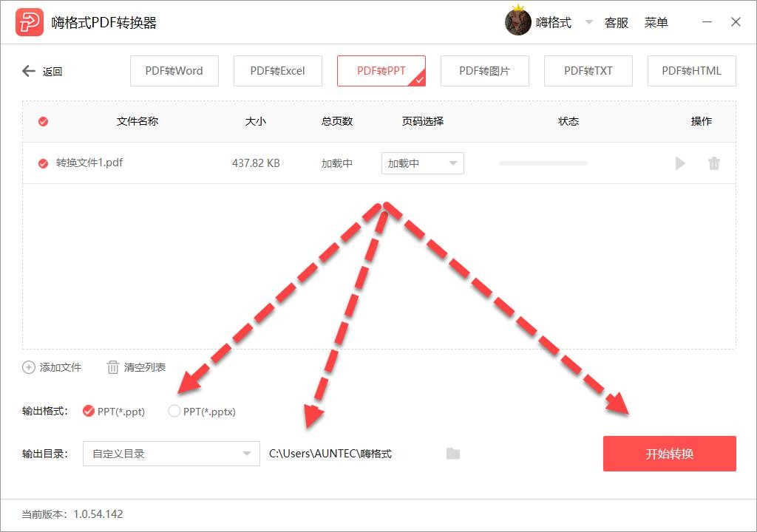Switch to PDF转HTML tab

691,71
